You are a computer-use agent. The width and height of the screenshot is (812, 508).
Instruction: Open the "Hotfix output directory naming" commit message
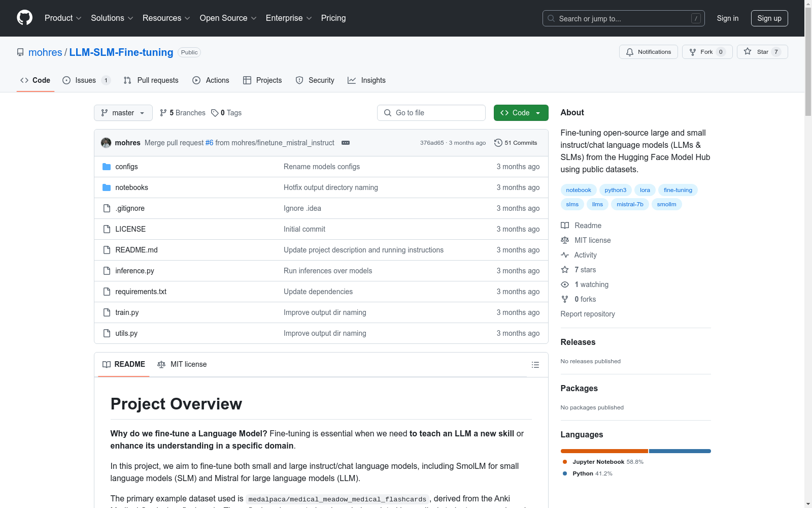click(x=331, y=187)
